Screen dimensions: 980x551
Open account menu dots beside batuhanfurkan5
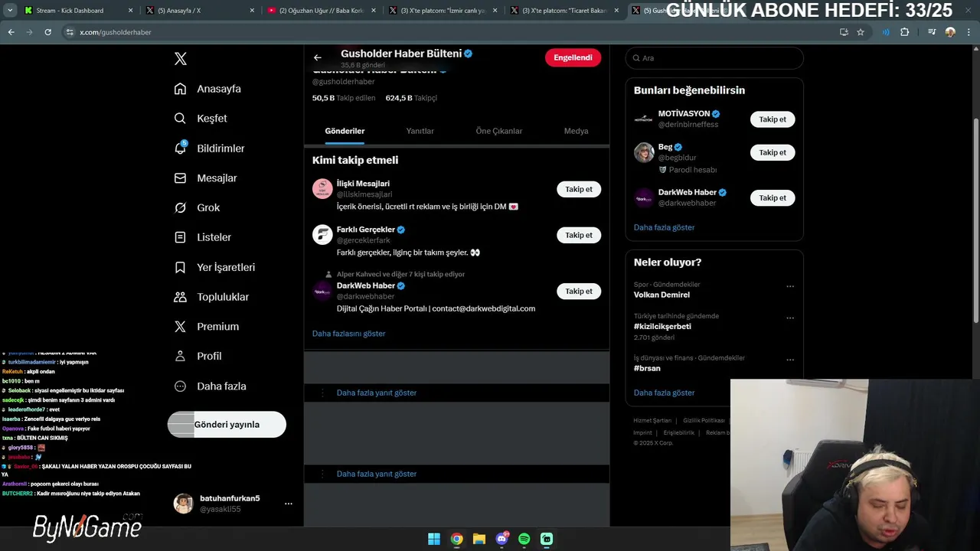(x=289, y=504)
